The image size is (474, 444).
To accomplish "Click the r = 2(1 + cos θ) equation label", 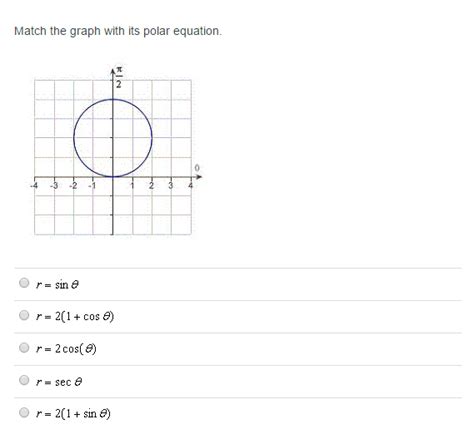I will [x=75, y=316].
